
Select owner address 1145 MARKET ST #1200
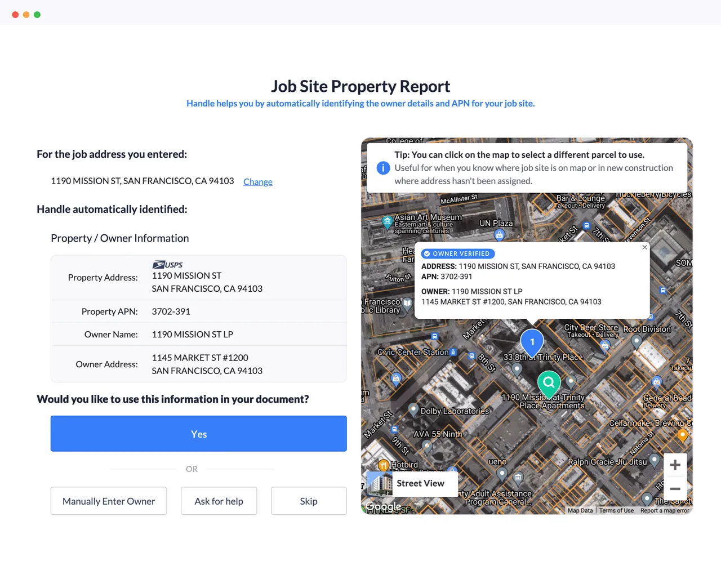click(x=200, y=358)
